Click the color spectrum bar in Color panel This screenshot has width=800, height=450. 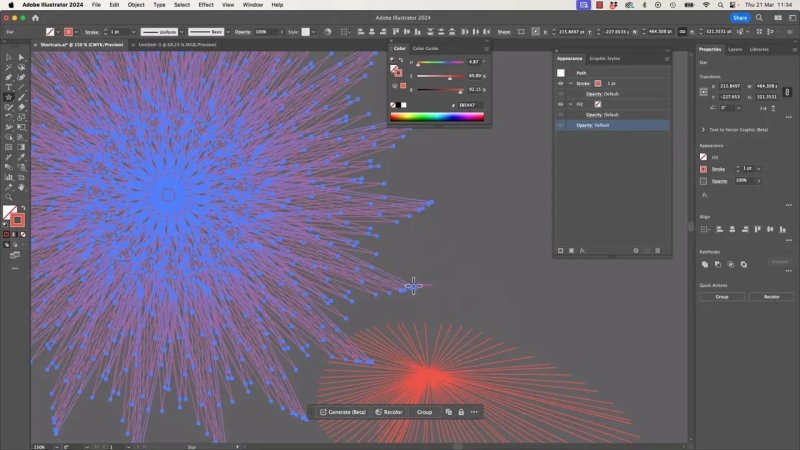[437, 117]
